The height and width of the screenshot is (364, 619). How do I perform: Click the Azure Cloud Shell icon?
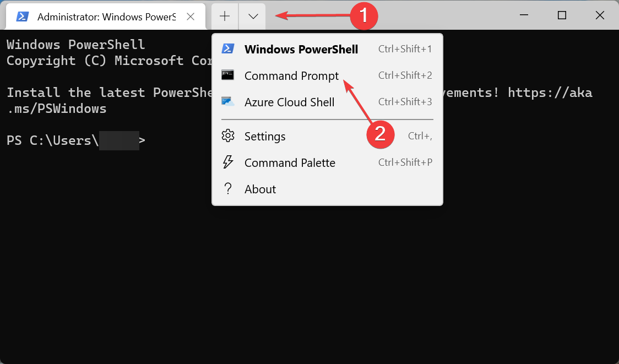[228, 102]
